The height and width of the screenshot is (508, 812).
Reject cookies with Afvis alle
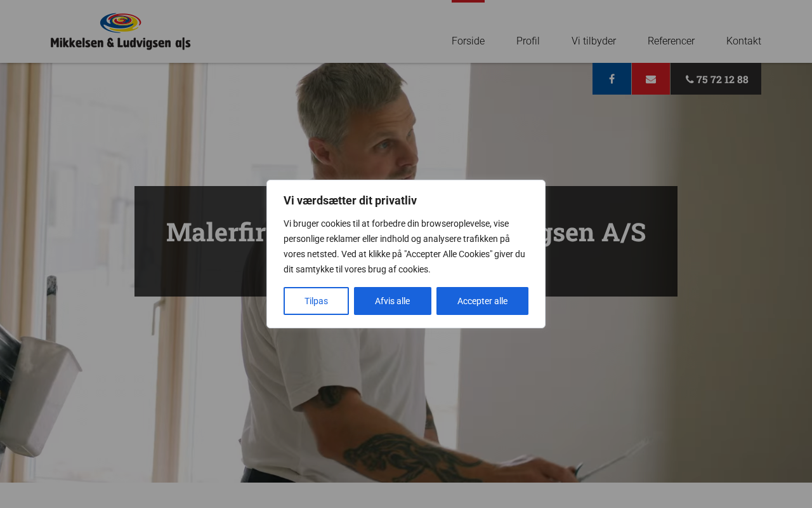coord(393,301)
